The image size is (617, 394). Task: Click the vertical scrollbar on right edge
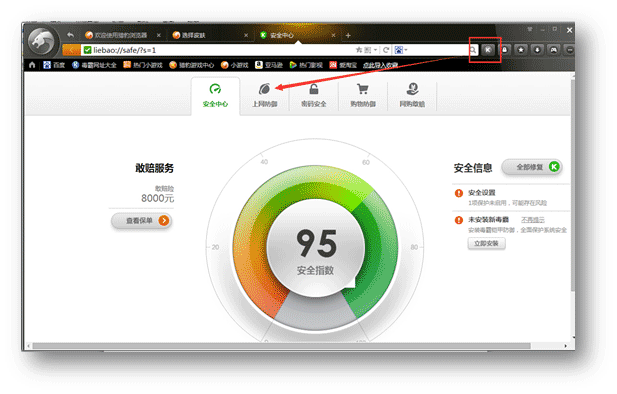[573, 185]
